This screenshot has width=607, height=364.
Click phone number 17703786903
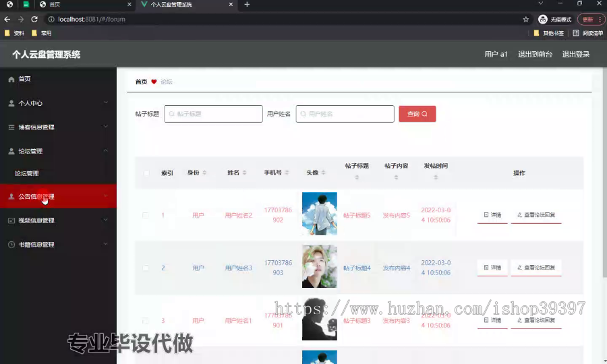click(x=278, y=268)
